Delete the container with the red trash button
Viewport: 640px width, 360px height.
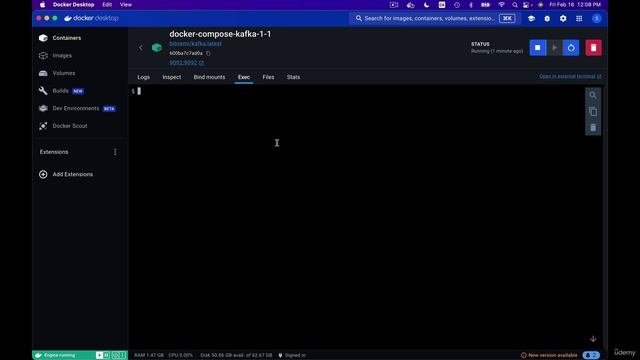coord(593,48)
